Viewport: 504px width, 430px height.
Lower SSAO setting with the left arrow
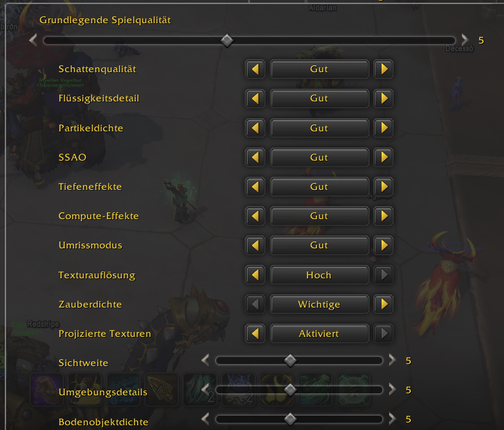255,157
